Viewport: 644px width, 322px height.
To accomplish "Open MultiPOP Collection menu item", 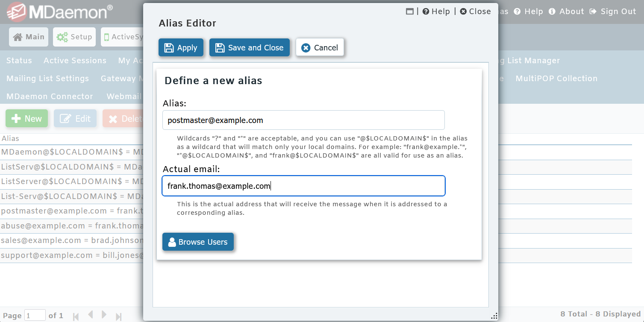I will coord(556,79).
